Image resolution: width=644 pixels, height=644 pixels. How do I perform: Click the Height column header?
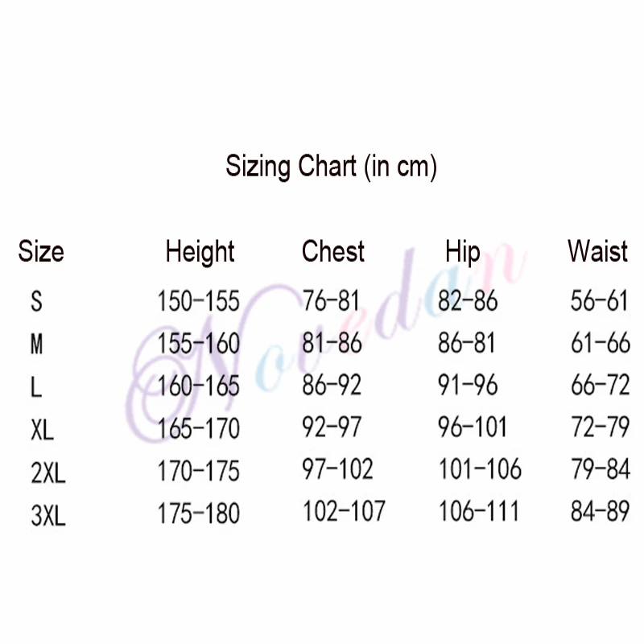(x=200, y=251)
